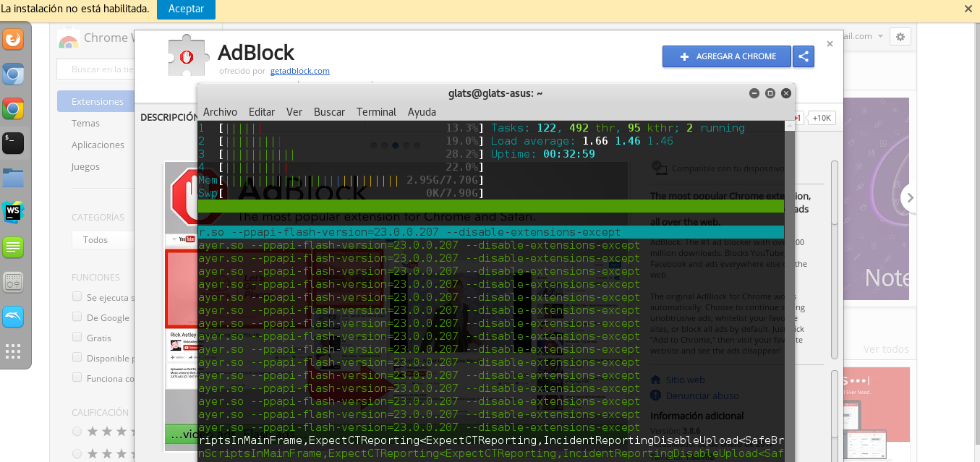The height and width of the screenshot is (462, 980).
Task: Open the Files folder dock icon
Action: (x=13, y=177)
